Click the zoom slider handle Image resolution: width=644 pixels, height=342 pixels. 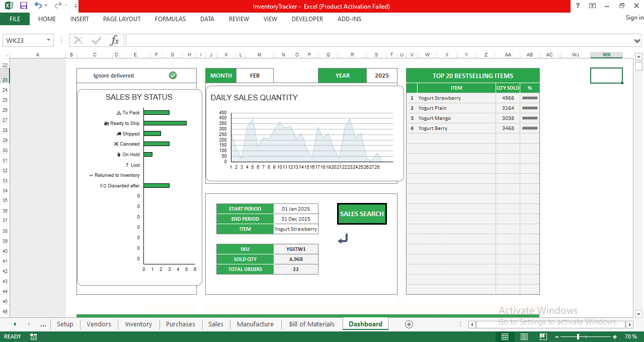578,336
